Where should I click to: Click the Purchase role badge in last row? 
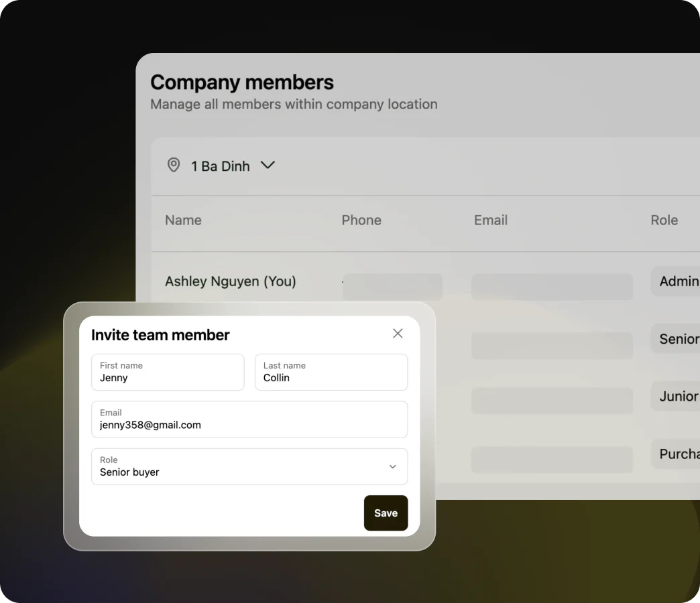[677, 454]
